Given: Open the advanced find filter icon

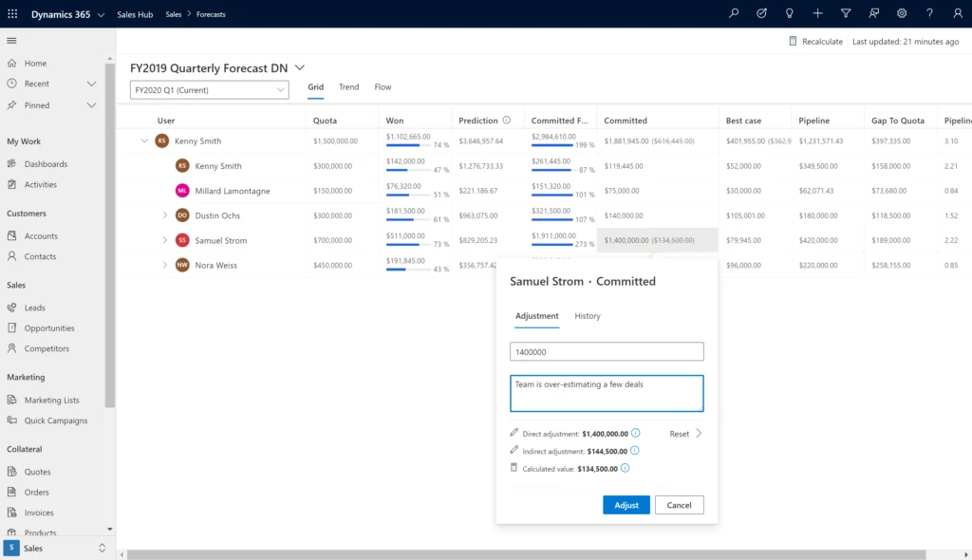Looking at the screenshot, I should 846,13.
